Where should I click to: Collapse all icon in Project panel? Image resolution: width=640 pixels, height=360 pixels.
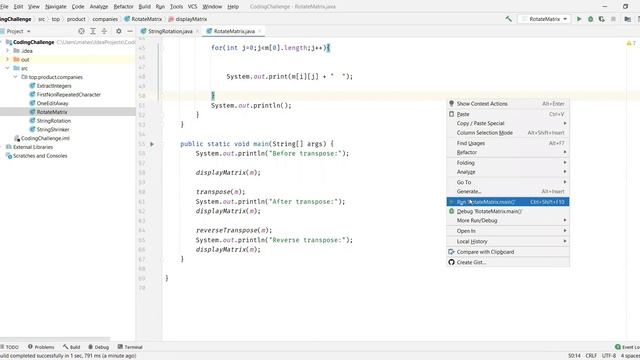point(104,31)
